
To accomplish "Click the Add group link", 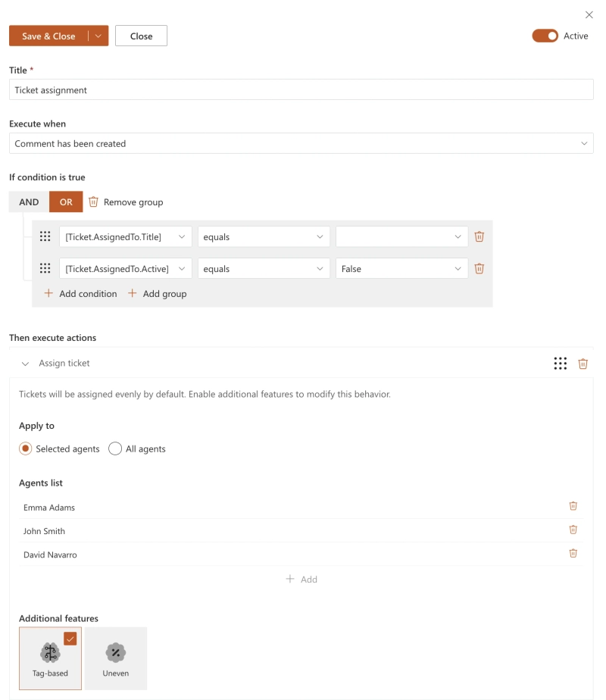I will click(164, 294).
